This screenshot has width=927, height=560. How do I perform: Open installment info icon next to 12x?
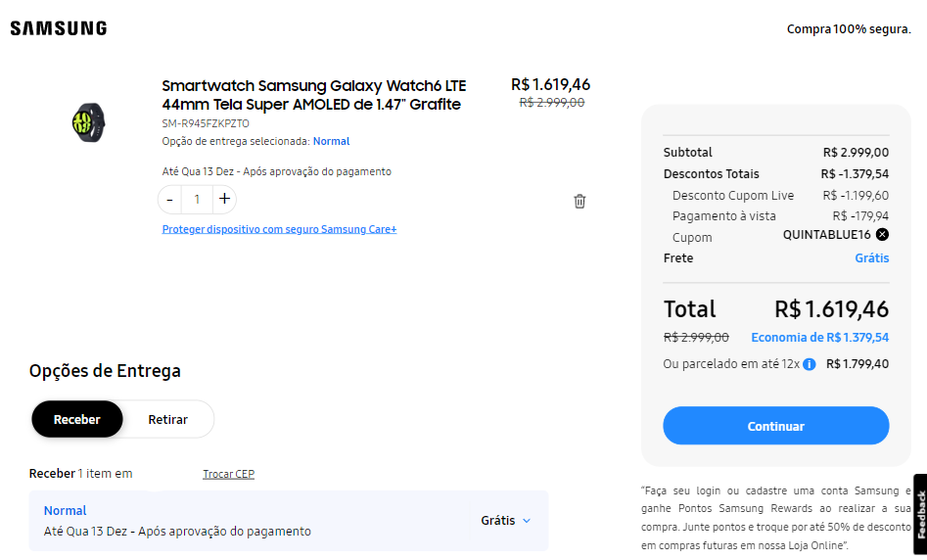click(x=810, y=364)
